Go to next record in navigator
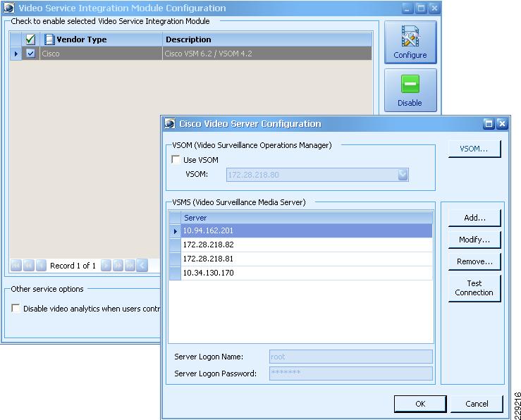 pyautogui.click(x=106, y=266)
